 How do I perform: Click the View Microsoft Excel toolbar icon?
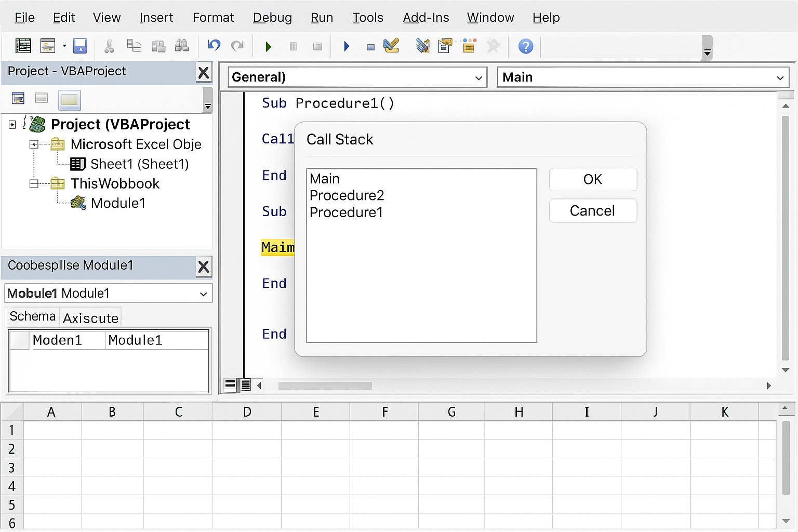(x=23, y=46)
